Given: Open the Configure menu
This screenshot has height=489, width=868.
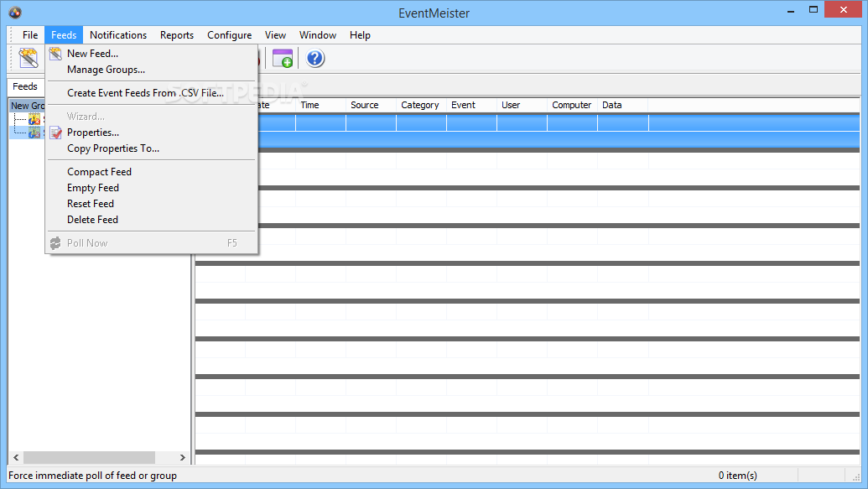Looking at the screenshot, I should point(229,35).
